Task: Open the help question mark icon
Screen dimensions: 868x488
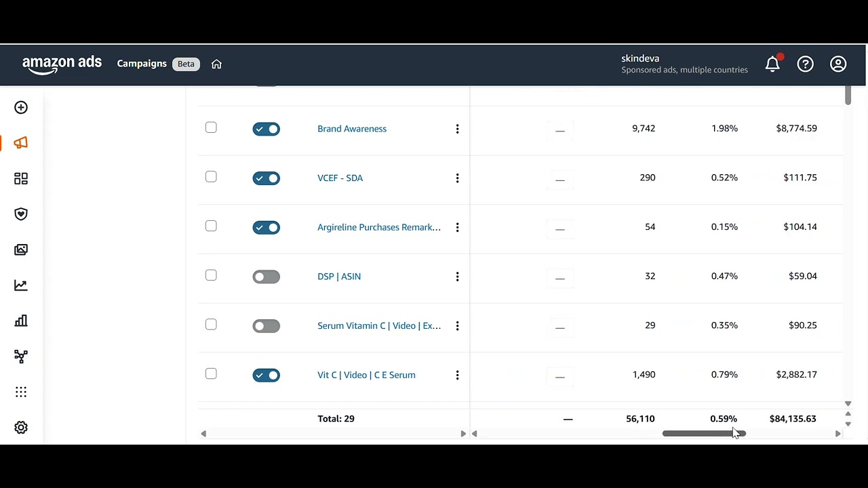Action: (805, 64)
